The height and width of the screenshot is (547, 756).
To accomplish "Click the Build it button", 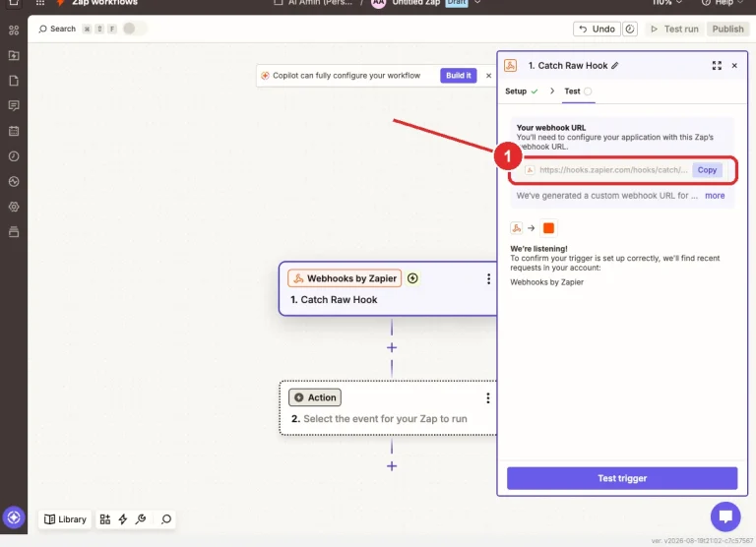I will pos(458,76).
